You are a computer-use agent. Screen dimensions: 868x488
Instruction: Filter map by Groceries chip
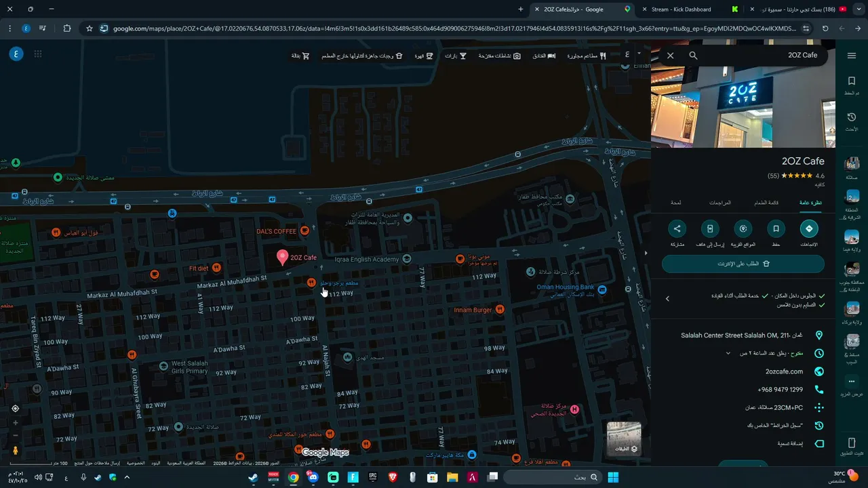coord(300,56)
